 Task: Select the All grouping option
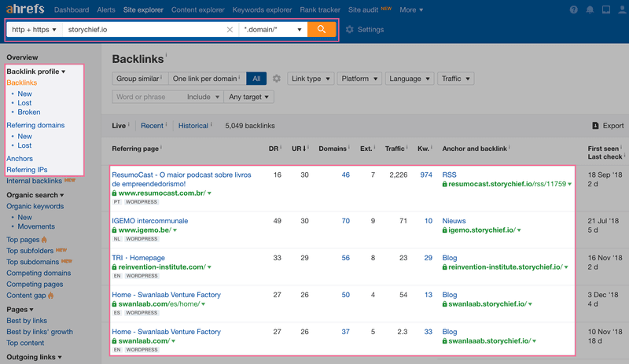257,79
